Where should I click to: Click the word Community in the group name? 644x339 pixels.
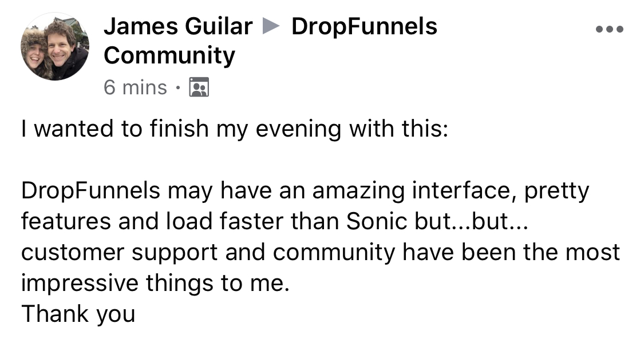point(169,57)
